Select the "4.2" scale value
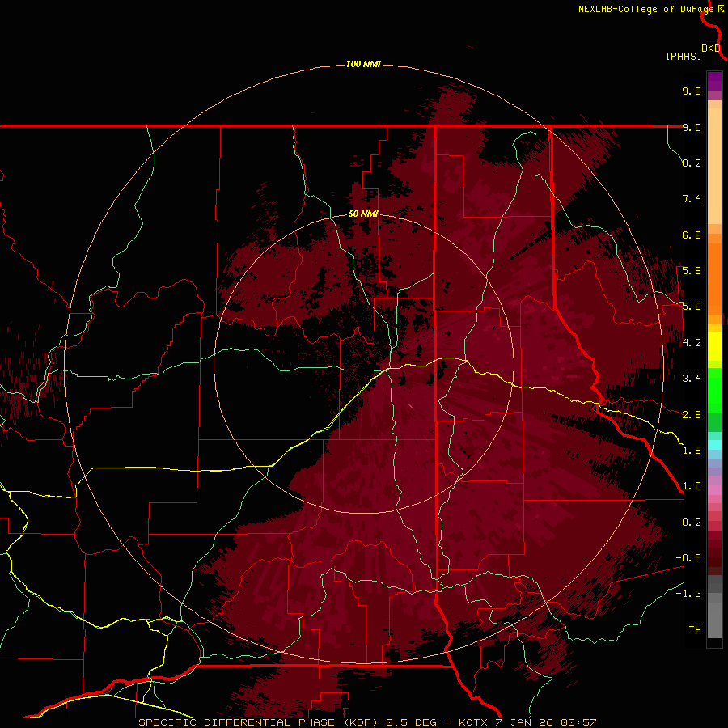Viewport: 728px width, 728px height. click(x=692, y=343)
